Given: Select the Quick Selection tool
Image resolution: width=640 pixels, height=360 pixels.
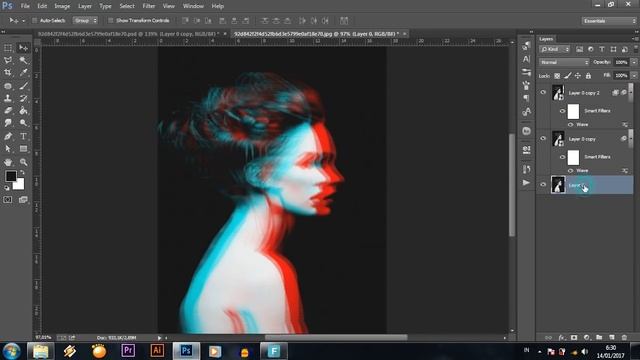Looking at the screenshot, I should coord(23,60).
